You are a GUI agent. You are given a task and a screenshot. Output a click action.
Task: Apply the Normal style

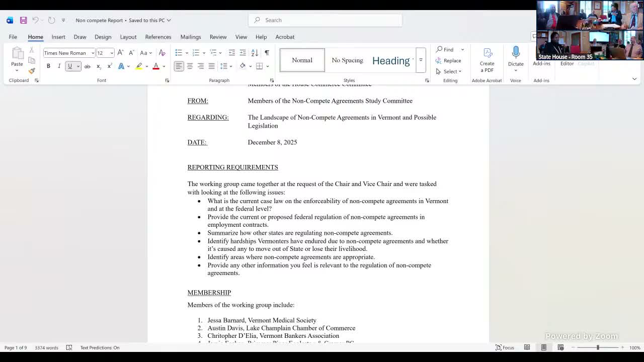click(302, 60)
